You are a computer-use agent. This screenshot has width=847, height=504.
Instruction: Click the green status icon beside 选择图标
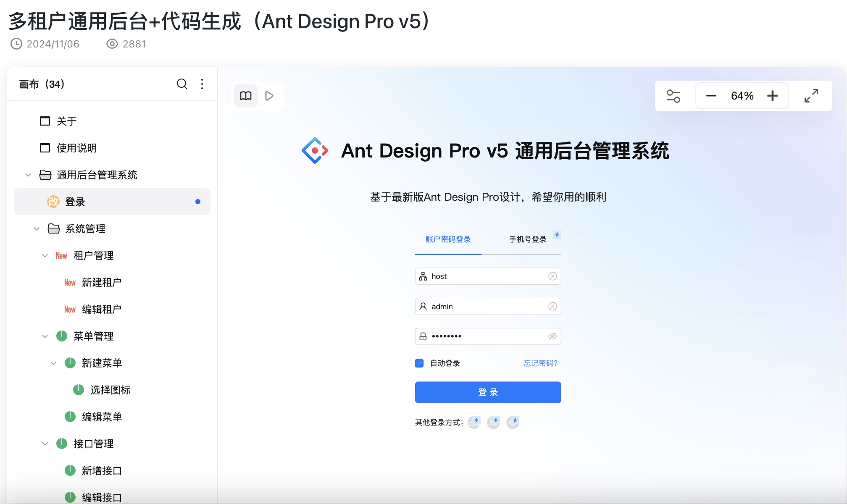click(x=79, y=390)
